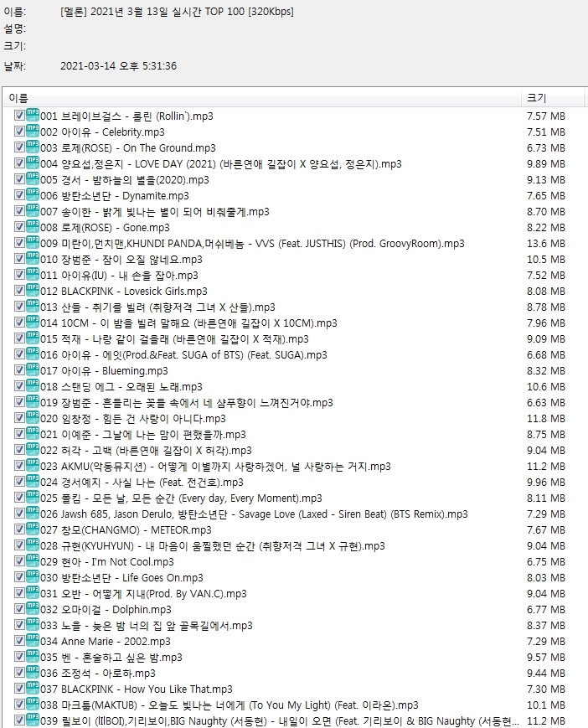The height and width of the screenshot is (728, 588).
Task: Click the MP3 icon for 016 에잇
Action: (x=33, y=354)
